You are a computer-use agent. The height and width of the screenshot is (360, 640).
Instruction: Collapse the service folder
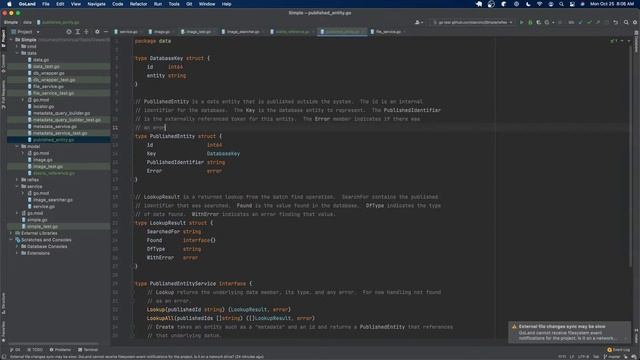point(17,186)
